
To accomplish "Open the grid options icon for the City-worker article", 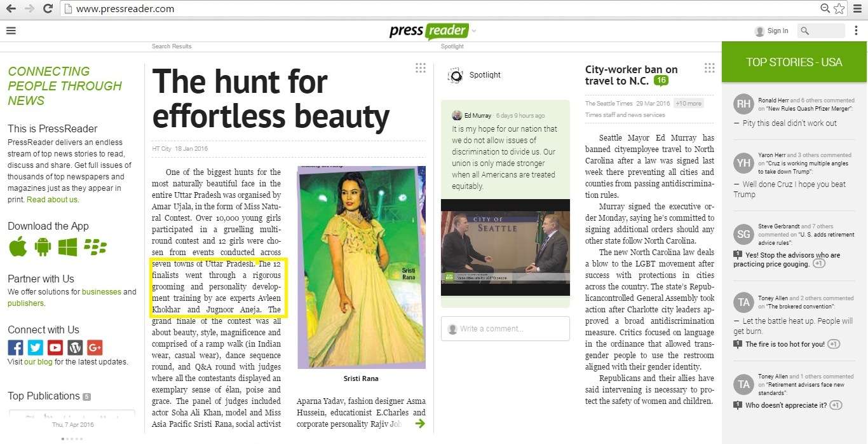I will [x=710, y=68].
